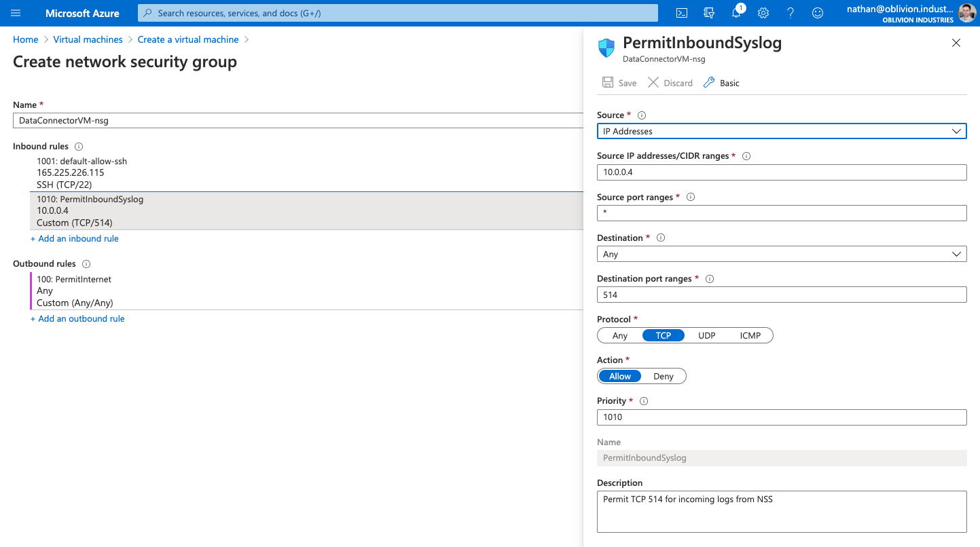Set Action to Deny
The width and height of the screenshot is (980, 547).
coord(663,376)
